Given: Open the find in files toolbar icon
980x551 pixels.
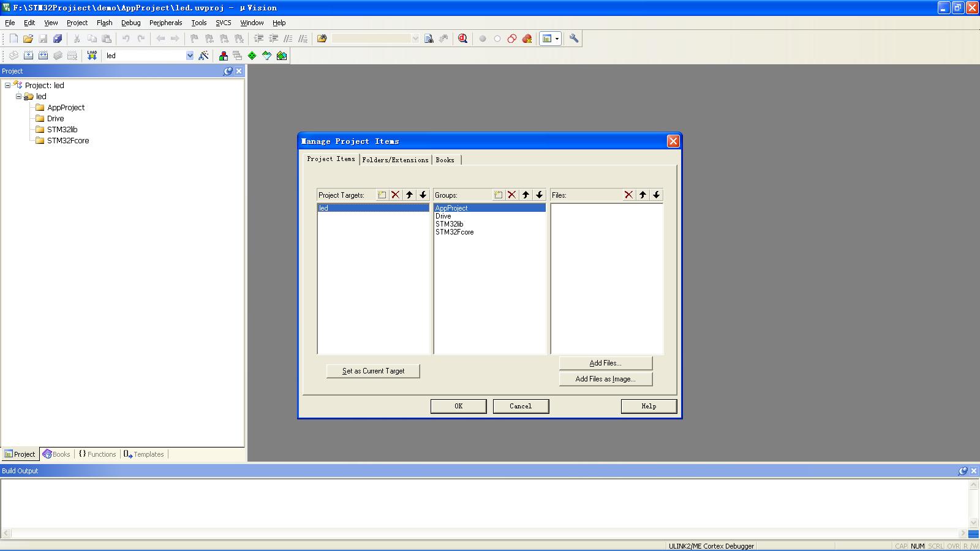Looking at the screenshot, I should 322,39.
